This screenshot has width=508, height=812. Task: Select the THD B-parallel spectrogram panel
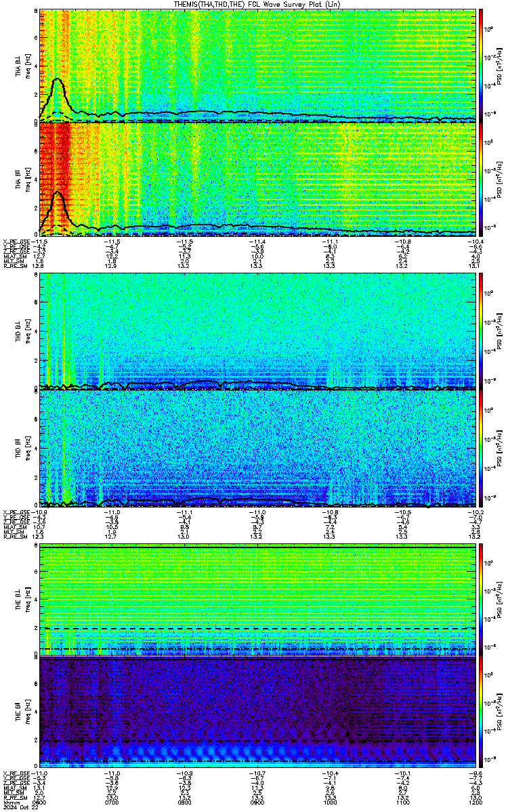click(257, 448)
